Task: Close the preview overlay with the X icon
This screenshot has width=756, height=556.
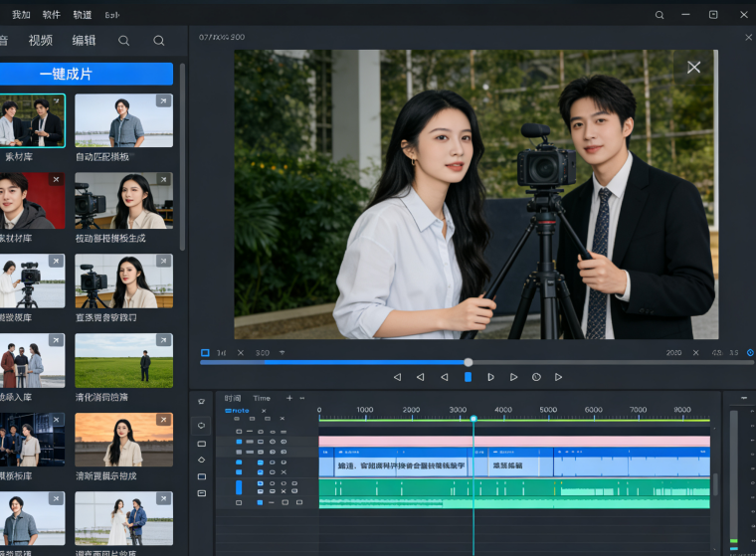Action: 693,67
